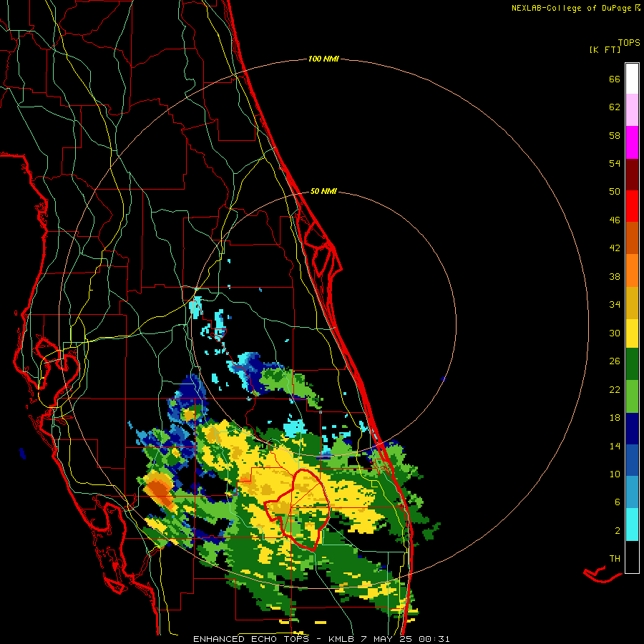Click the light blue 6 kft swatch
This screenshot has width=644, height=644.
pos(632,492)
